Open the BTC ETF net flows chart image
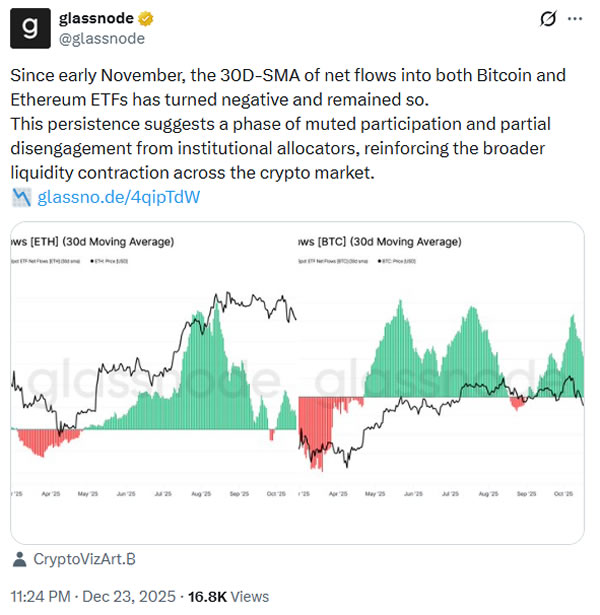This screenshot has width=600, height=615. pyautogui.click(x=442, y=380)
